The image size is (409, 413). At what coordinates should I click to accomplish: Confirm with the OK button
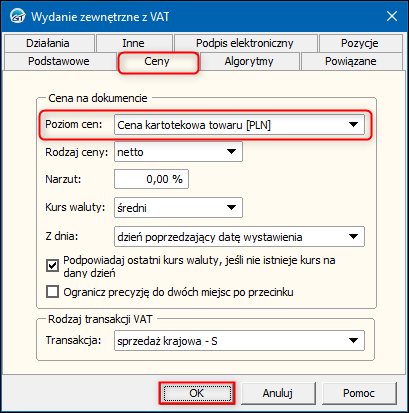tap(197, 393)
